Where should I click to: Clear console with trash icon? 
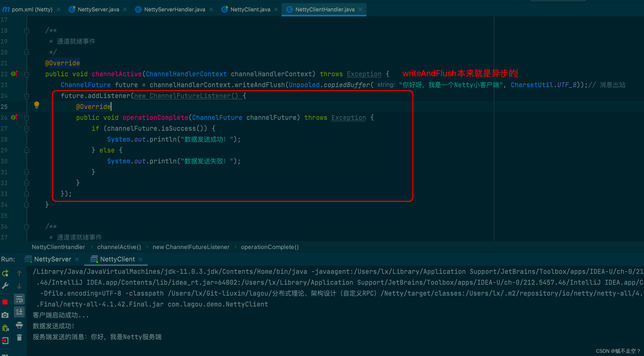tap(19, 337)
